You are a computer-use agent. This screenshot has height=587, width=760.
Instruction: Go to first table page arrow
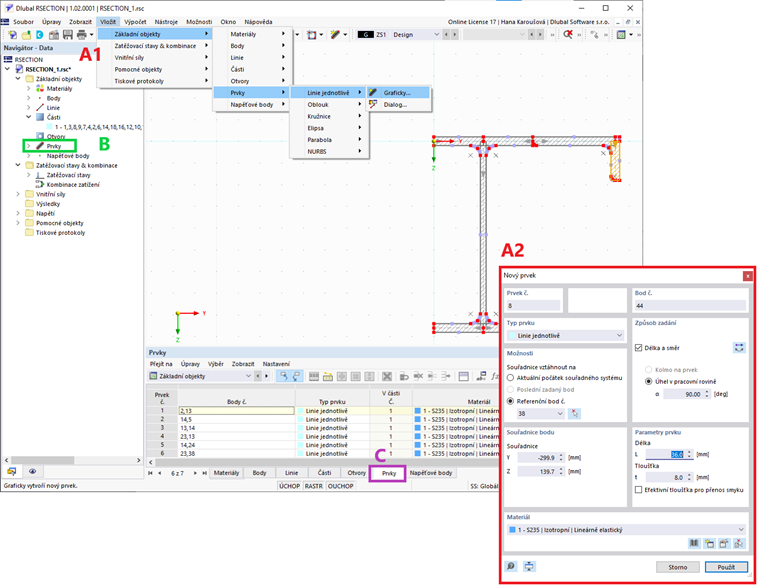tap(151, 473)
